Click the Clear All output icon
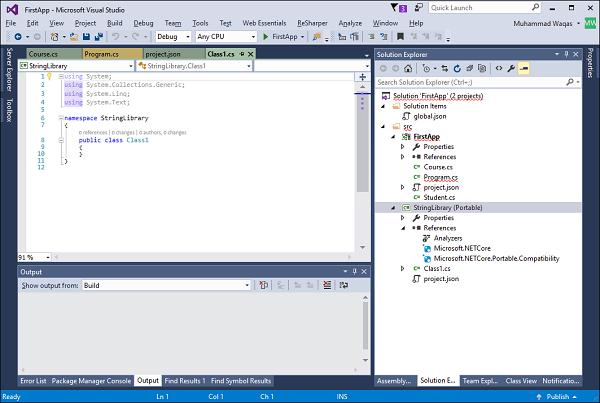 point(327,285)
